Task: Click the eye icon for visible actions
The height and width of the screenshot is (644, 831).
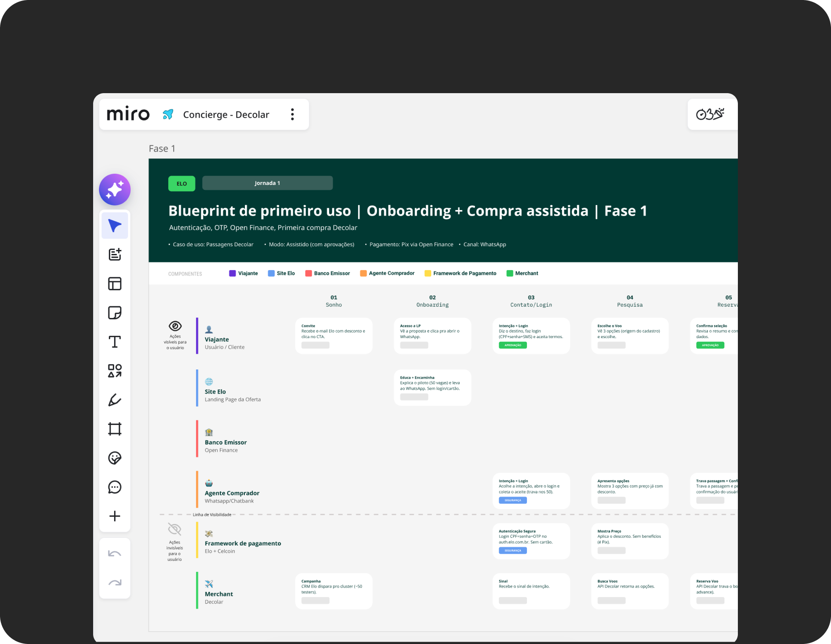Action: (175, 326)
